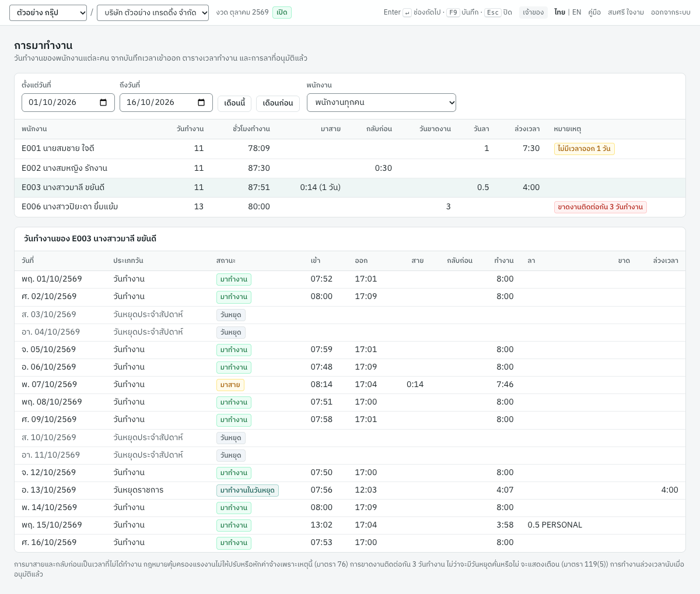Select employee row E002 นางสมหญิง รักงาน

point(350,168)
